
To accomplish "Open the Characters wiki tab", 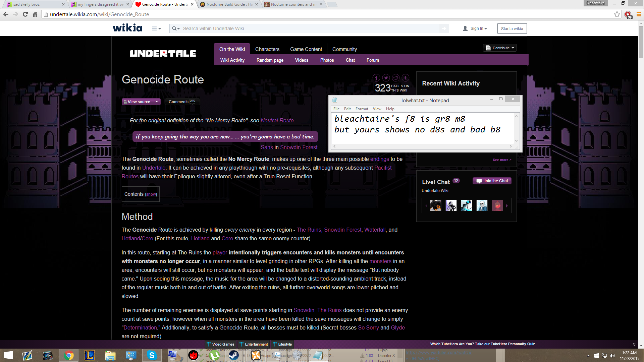I will (x=267, y=49).
